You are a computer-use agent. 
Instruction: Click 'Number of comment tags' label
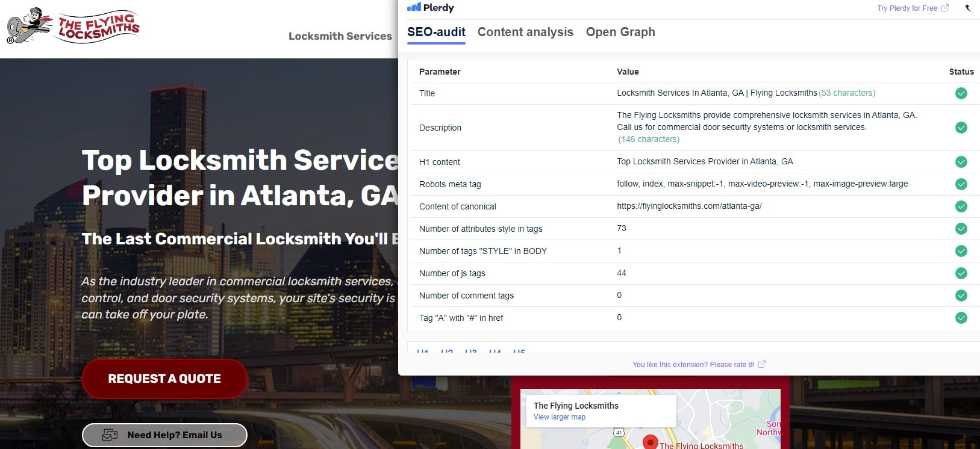pos(467,296)
